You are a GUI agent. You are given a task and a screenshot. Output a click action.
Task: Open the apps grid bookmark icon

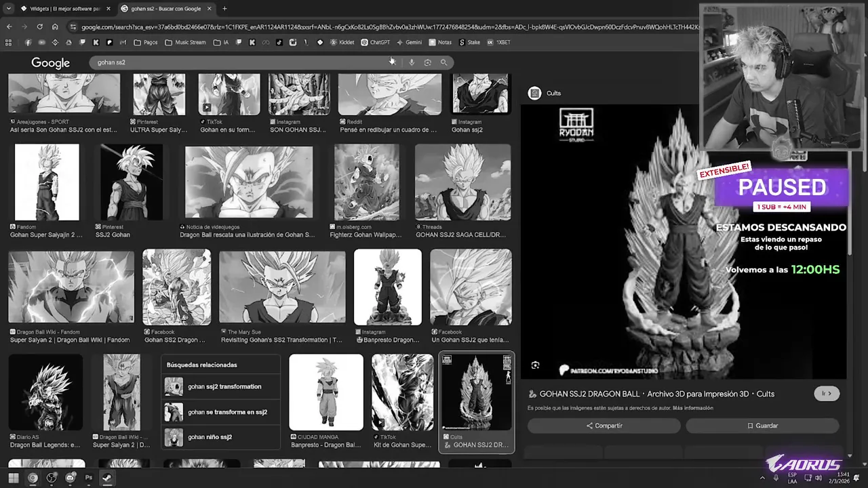pyautogui.click(x=9, y=42)
